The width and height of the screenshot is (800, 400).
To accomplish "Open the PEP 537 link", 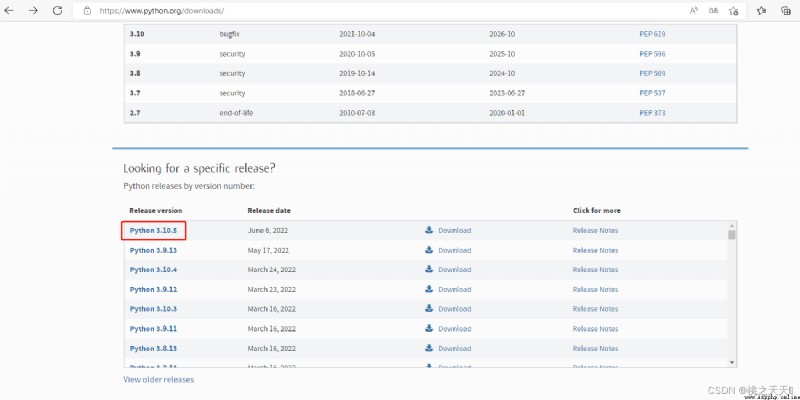I will [x=653, y=93].
